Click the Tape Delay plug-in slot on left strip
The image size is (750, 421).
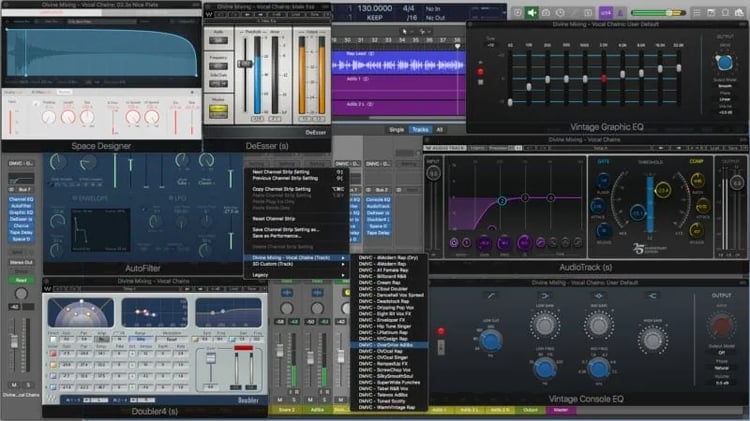coord(21,233)
